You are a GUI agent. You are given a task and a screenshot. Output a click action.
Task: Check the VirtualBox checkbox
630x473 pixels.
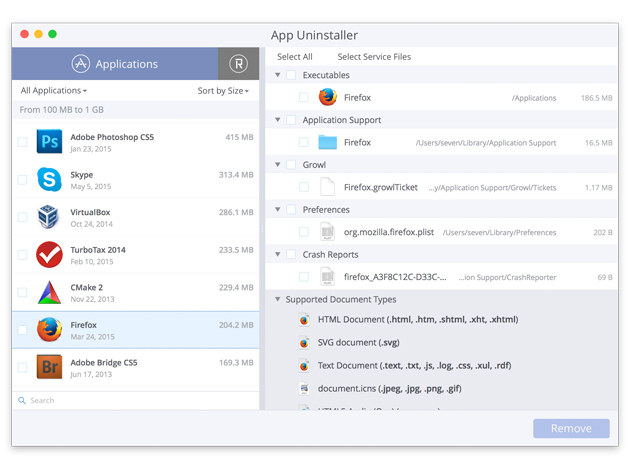coord(22,217)
